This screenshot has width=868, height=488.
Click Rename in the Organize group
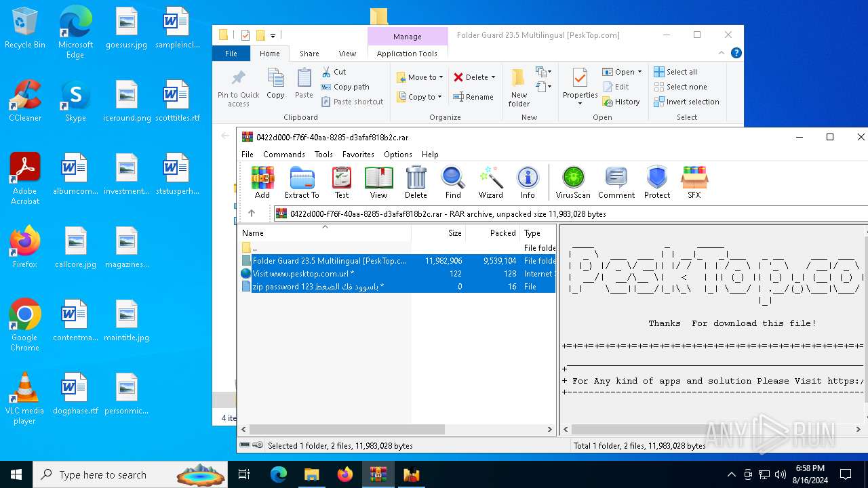473,97
